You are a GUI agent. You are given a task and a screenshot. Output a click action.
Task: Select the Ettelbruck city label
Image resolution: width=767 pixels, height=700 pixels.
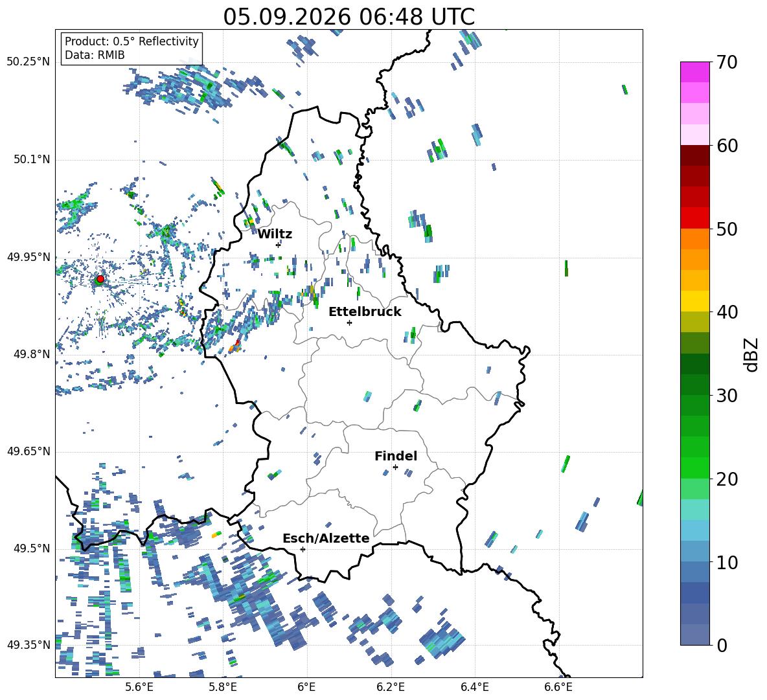(365, 312)
